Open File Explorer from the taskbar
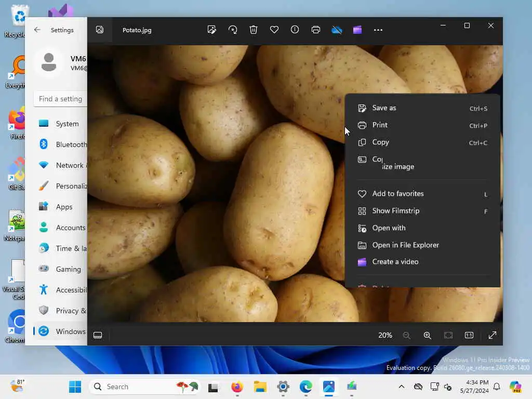The height and width of the screenshot is (399, 532). [260, 387]
